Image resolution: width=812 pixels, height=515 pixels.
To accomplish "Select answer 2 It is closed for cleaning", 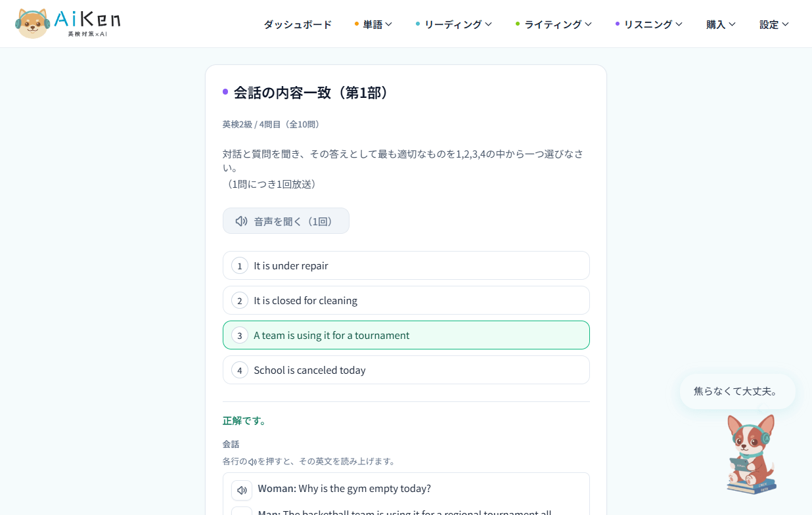I will click(x=406, y=300).
